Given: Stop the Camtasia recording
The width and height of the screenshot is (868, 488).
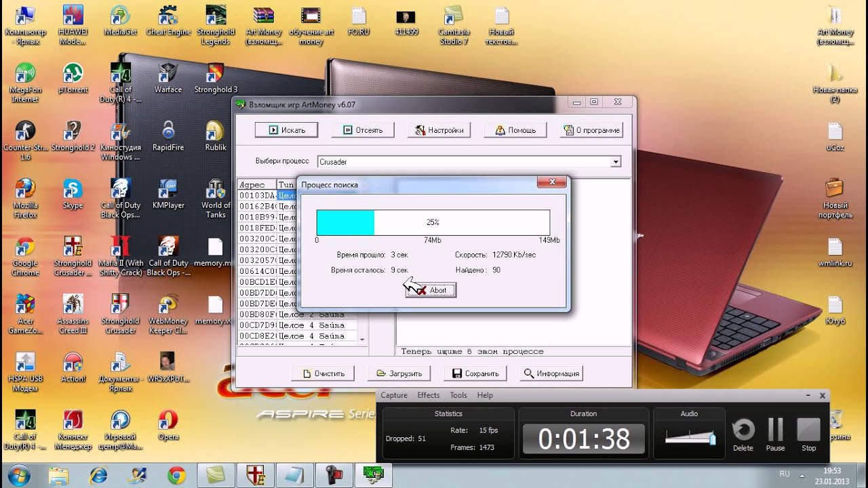Looking at the screenshot, I should coord(808,434).
